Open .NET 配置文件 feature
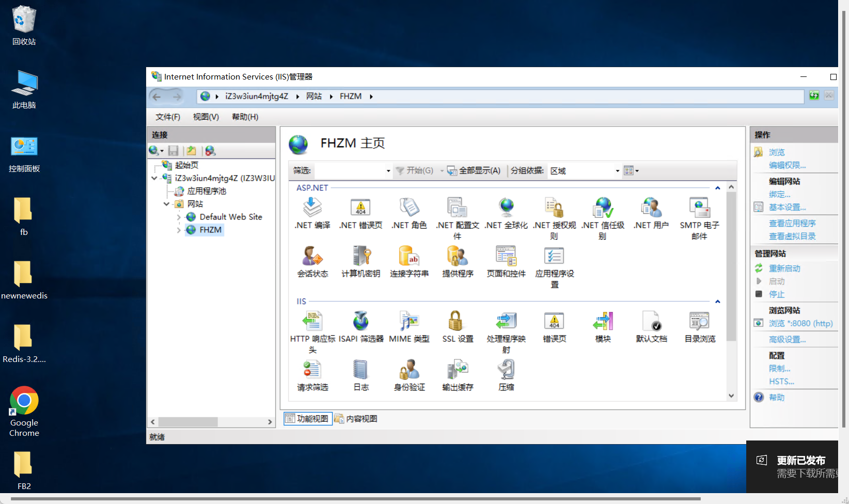Viewport: 849px width, 504px height. pos(458,219)
